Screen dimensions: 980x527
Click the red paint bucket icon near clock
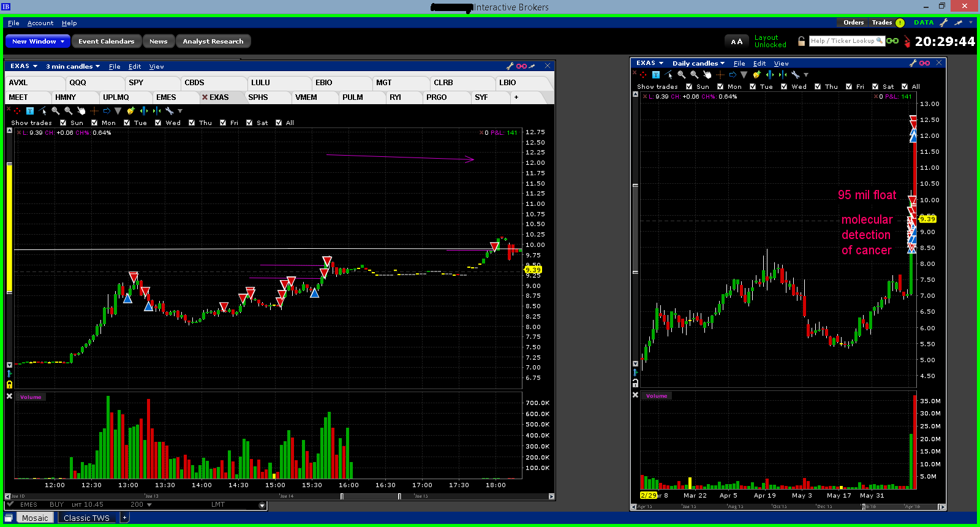907,42
